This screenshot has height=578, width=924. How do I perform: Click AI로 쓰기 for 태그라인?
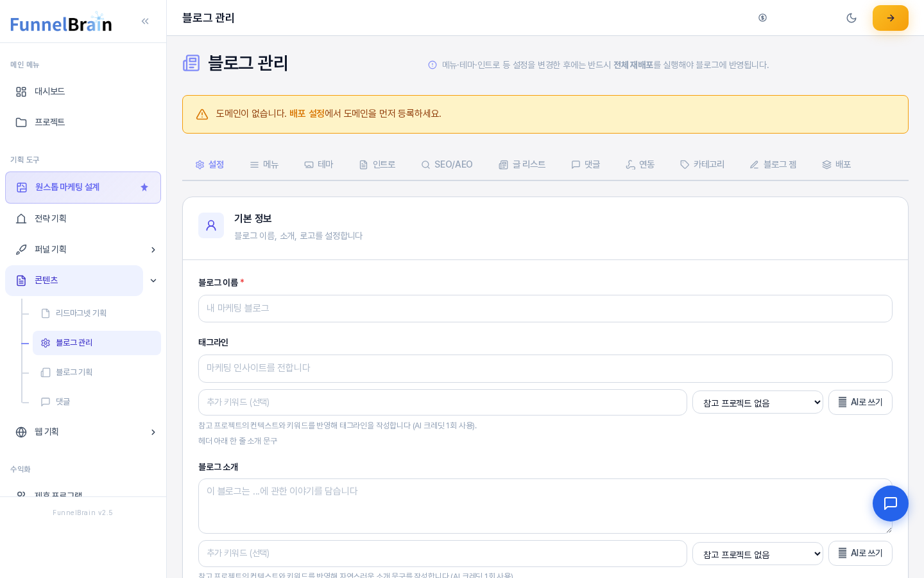coord(860,402)
